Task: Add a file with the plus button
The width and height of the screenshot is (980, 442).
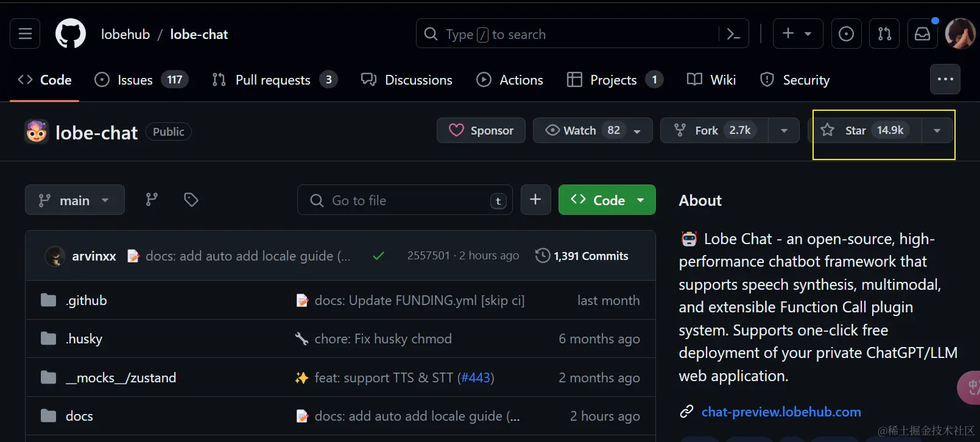Action: pyautogui.click(x=535, y=200)
